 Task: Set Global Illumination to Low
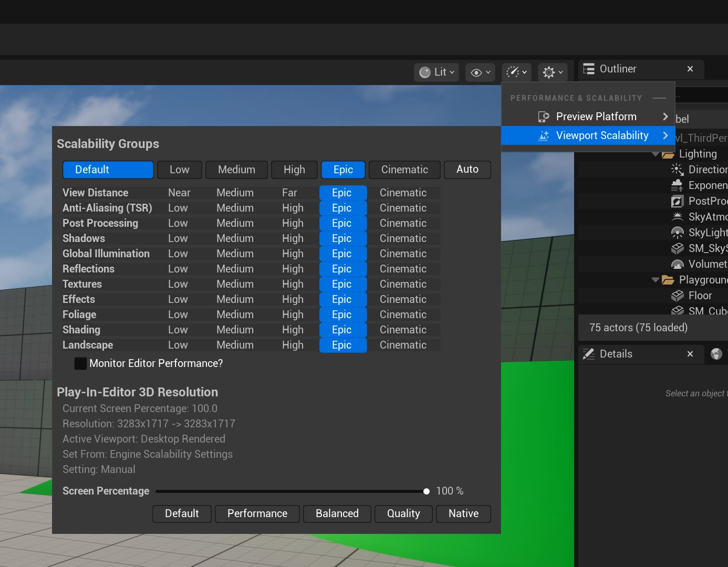coord(178,254)
